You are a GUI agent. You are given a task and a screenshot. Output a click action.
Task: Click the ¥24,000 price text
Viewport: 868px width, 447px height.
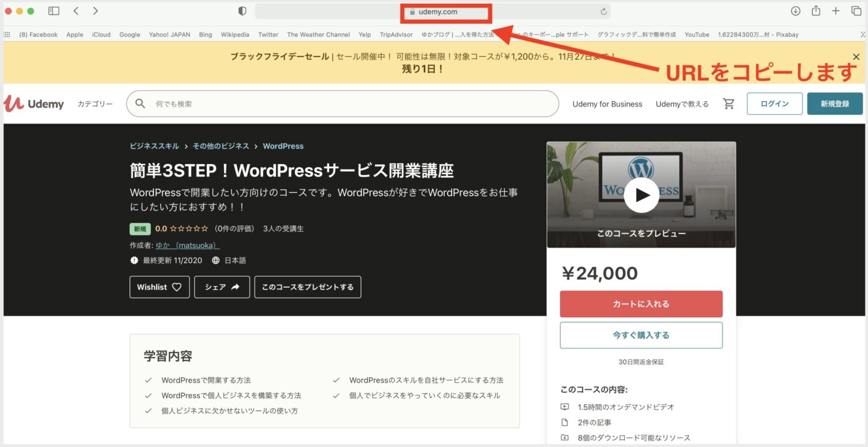coord(600,273)
